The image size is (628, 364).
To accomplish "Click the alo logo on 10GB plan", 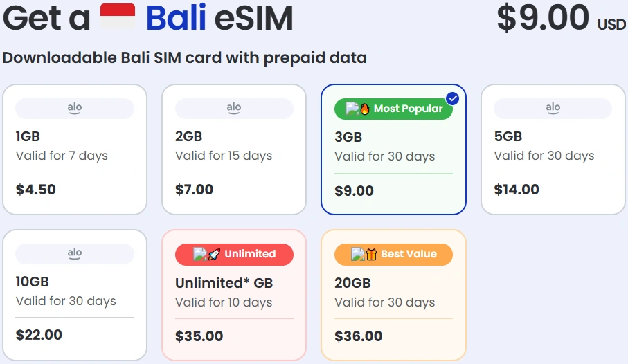I will pos(75,253).
